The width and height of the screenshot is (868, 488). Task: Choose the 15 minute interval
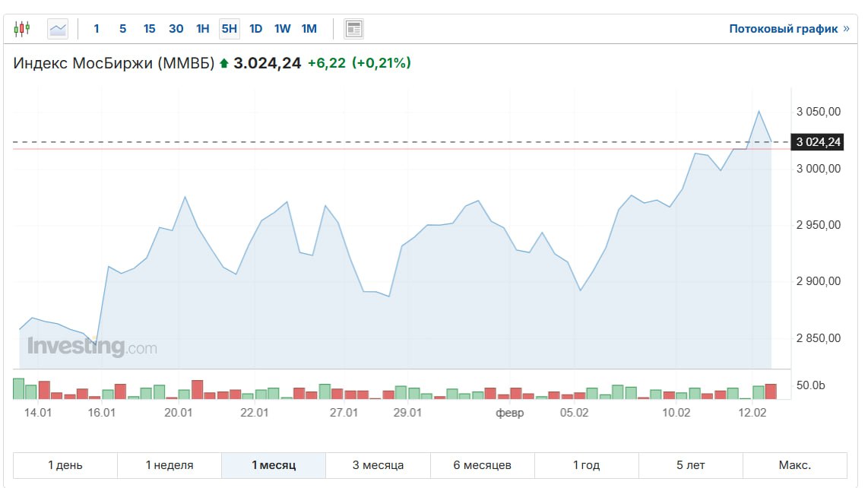click(x=149, y=29)
